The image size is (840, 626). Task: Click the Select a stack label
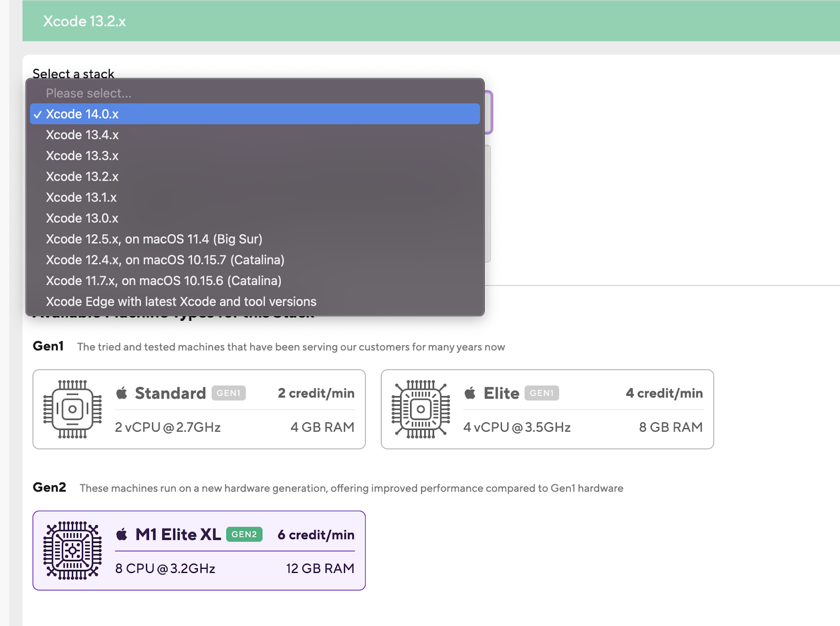(x=73, y=74)
